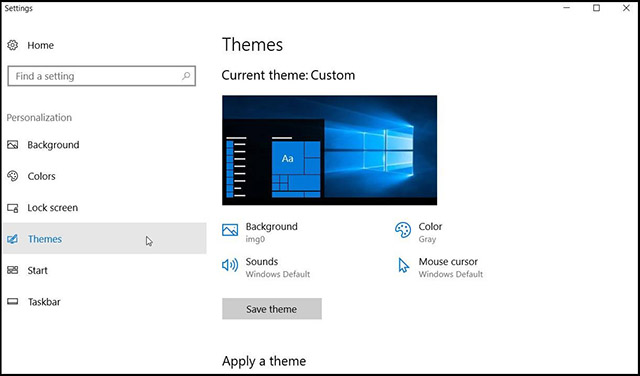Click the search magnifier icon
Viewport: 640px width, 376px height.
click(186, 76)
